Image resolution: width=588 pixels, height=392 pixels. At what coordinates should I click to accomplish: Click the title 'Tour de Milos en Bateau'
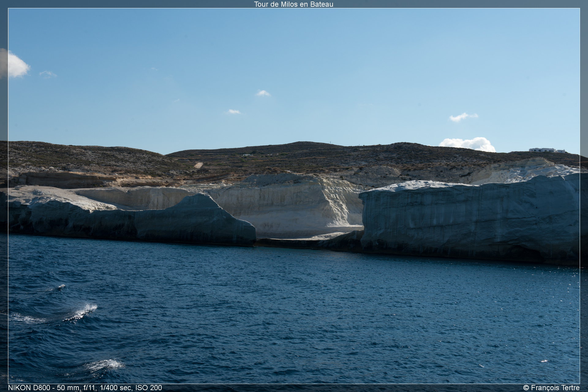(293, 4)
